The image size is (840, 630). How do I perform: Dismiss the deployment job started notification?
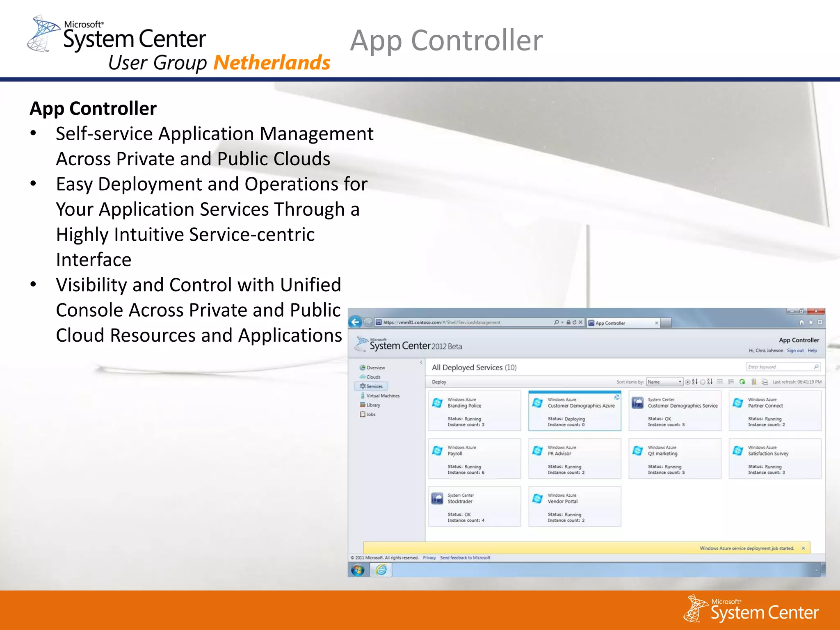tap(803, 548)
